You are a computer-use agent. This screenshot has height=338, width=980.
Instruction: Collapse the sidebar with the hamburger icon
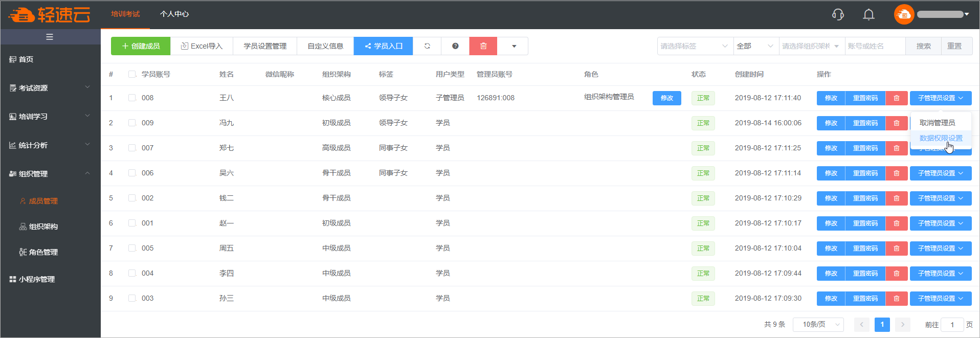pos(50,37)
